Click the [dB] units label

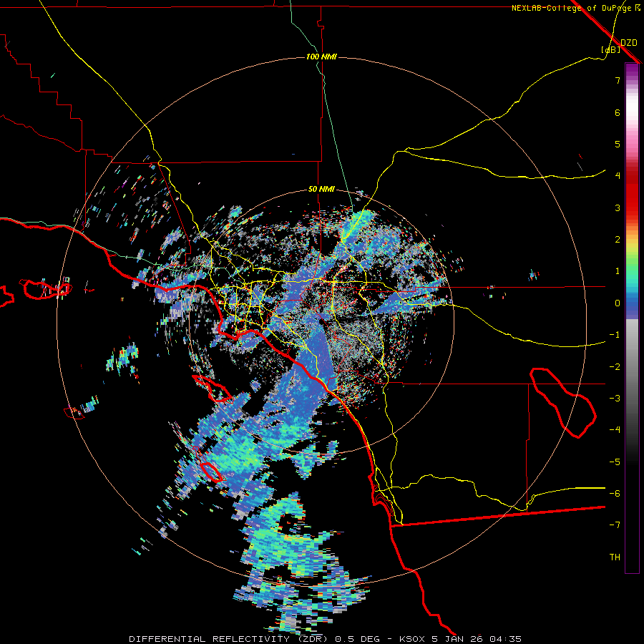click(610, 49)
